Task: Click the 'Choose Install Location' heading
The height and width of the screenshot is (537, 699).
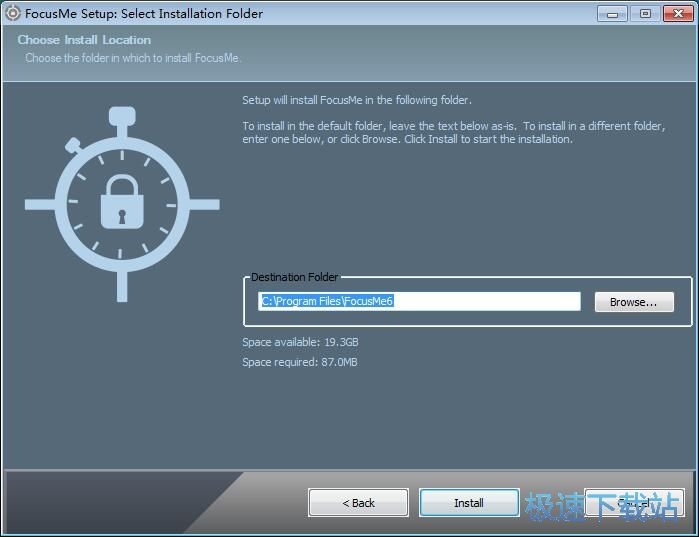Action: (x=84, y=40)
